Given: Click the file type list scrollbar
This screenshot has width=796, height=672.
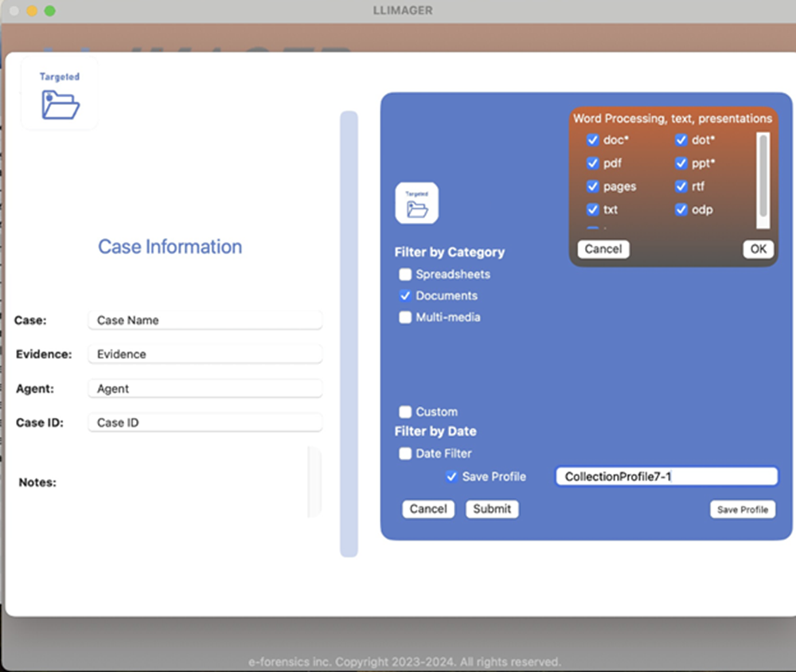Looking at the screenshot, I should (x=763, y=175).
